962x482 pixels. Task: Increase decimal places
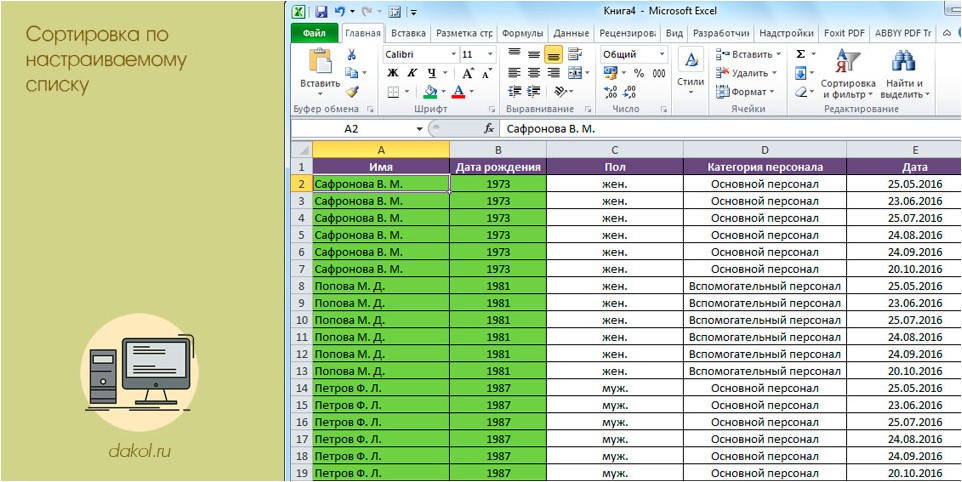click(610, 92)
